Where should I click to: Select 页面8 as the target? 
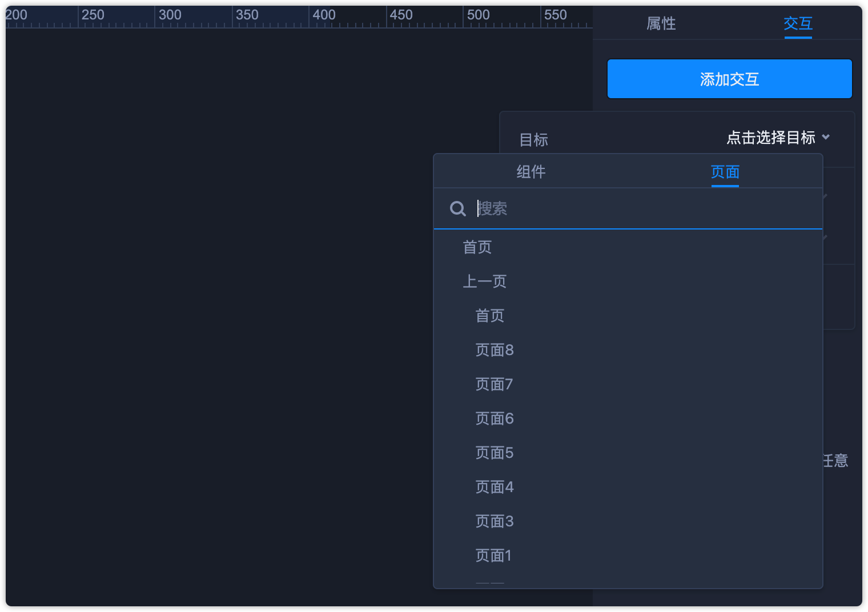(495, 350)
